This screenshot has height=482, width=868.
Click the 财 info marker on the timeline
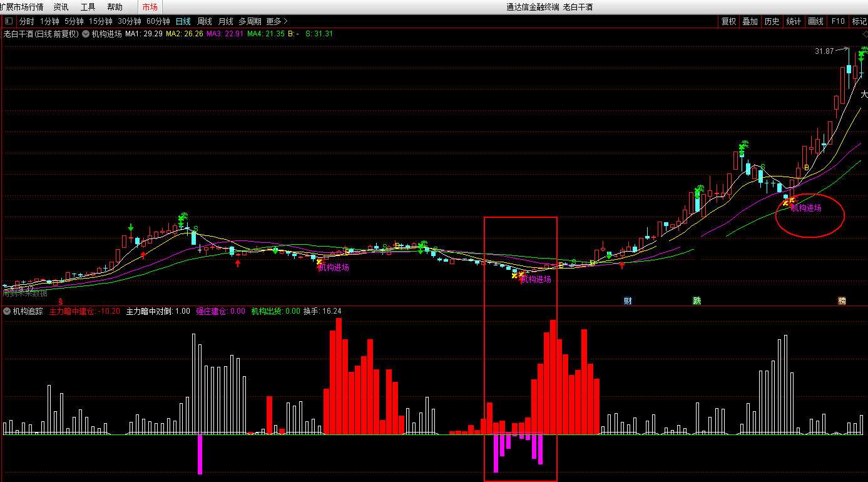pyautogui.click(x=628, y=300)
